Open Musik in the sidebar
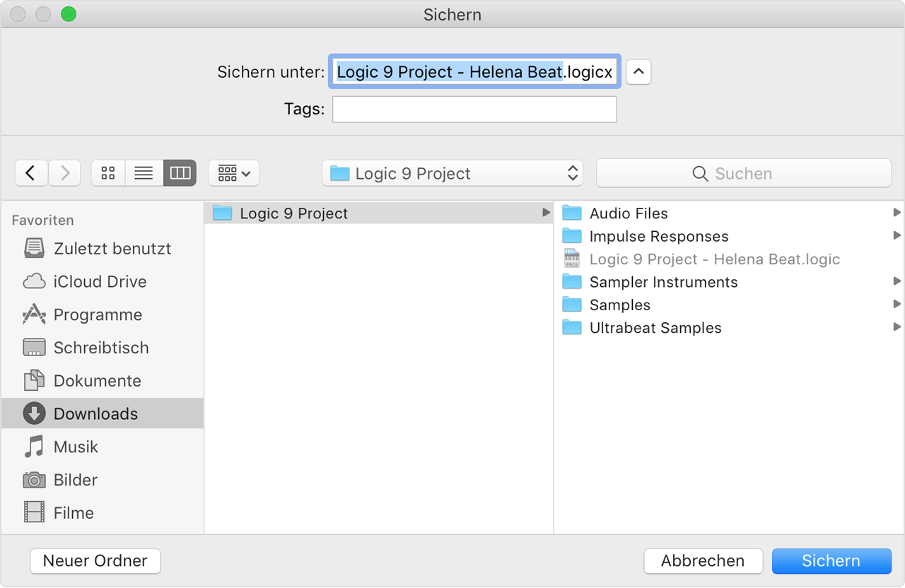 point(76,447)
